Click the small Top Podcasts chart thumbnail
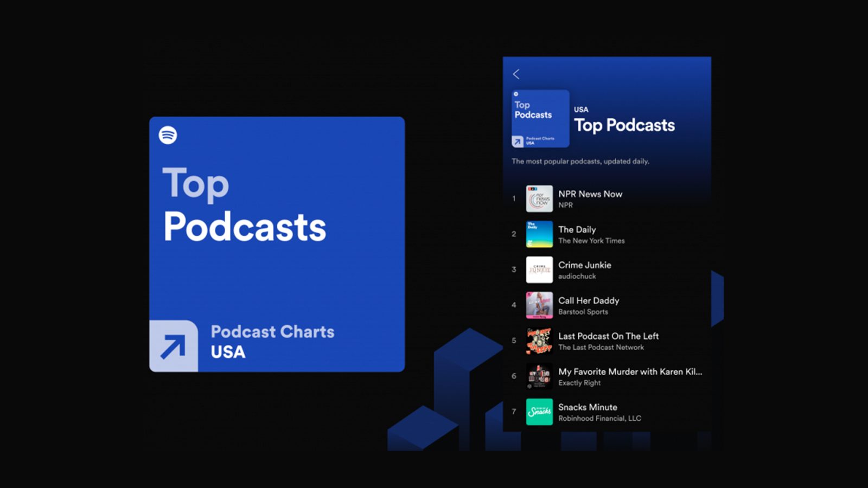This screenshot has height=488, width=868. point(539,119)
